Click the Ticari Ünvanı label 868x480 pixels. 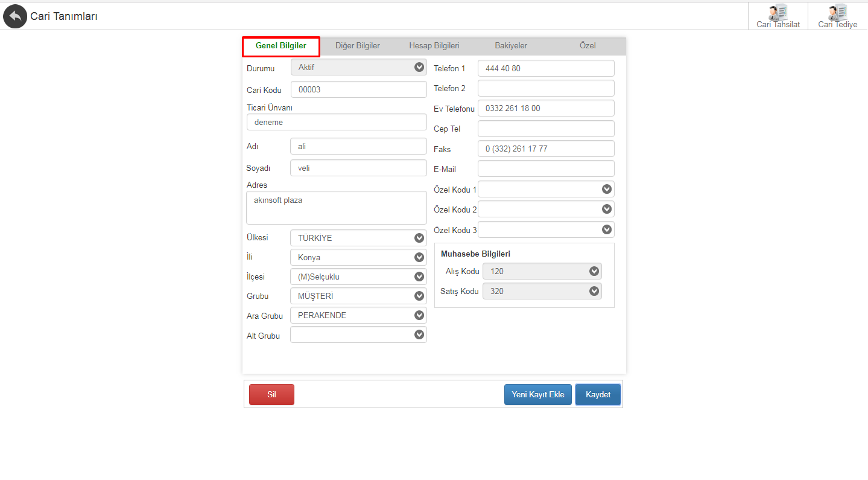(x=270, y=107)
